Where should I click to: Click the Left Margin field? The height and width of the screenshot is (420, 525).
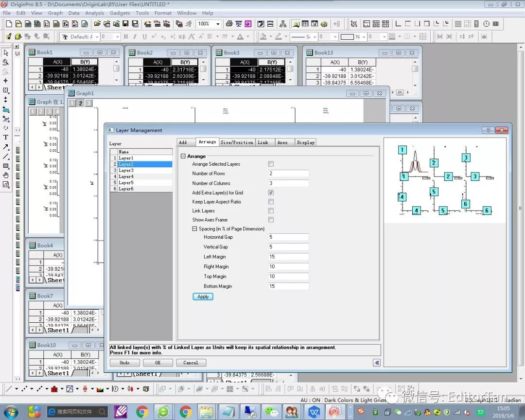tap(288, 257)
